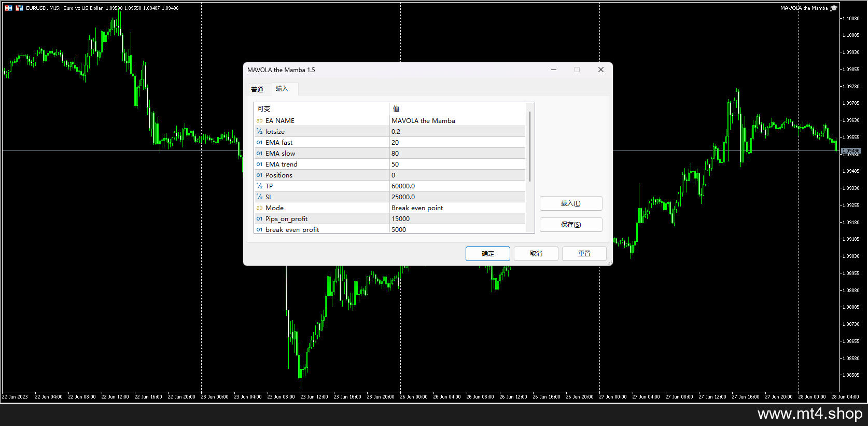
Task: Click the 27 Jun 16:00 time axis label
Action: coord(746,397)
